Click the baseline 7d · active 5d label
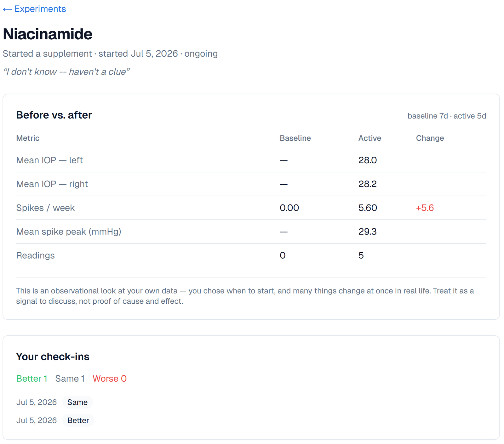The image size is (504, 444). click(447, 116)
